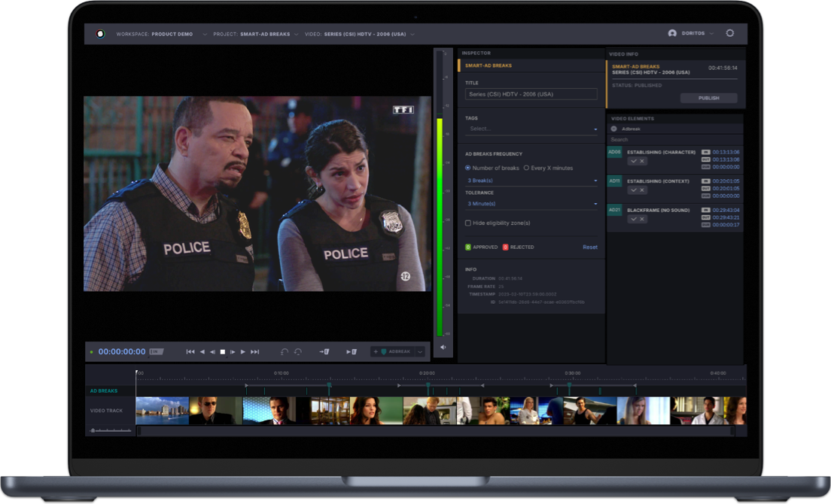Play the video in reverse

(202, 352)
